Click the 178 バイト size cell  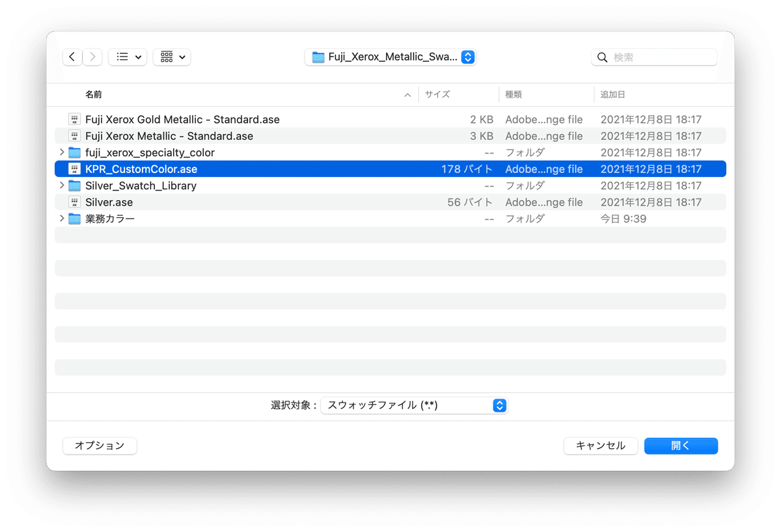click(x=467, y=169)
